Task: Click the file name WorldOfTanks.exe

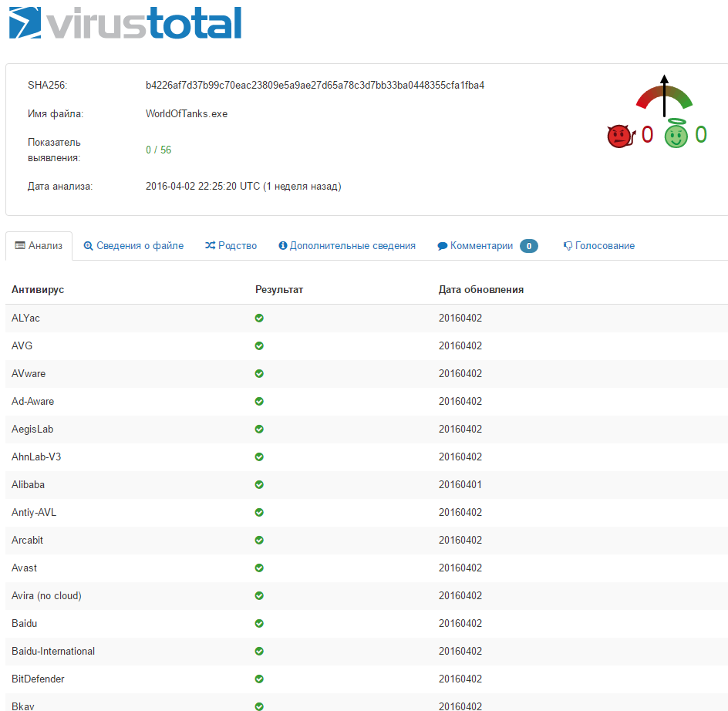Action: click(187, 114)
